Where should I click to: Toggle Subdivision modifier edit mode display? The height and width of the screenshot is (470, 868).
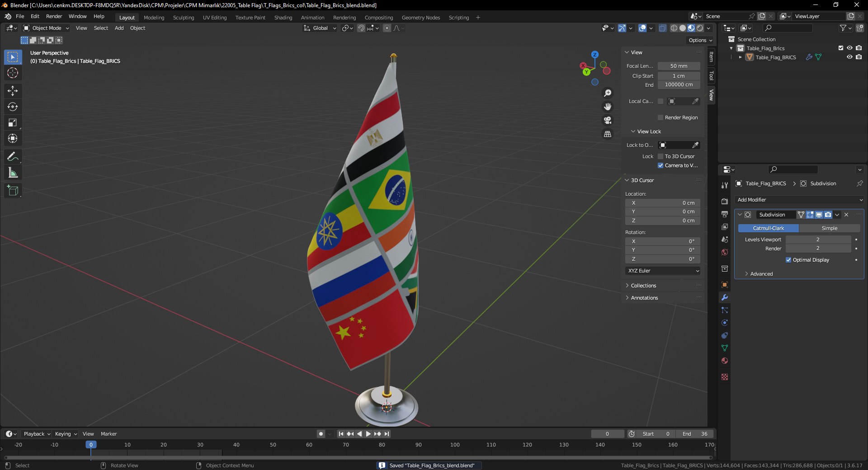(810, 215)
